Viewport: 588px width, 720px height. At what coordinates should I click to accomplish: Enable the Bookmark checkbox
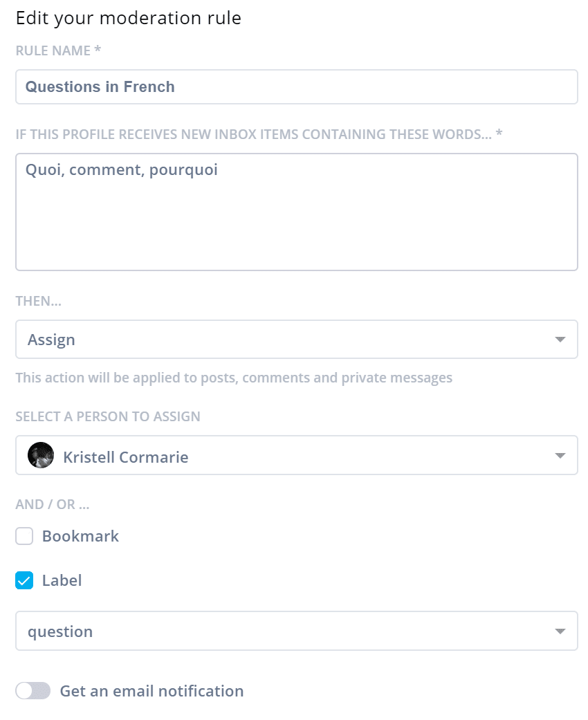[24, 536]
